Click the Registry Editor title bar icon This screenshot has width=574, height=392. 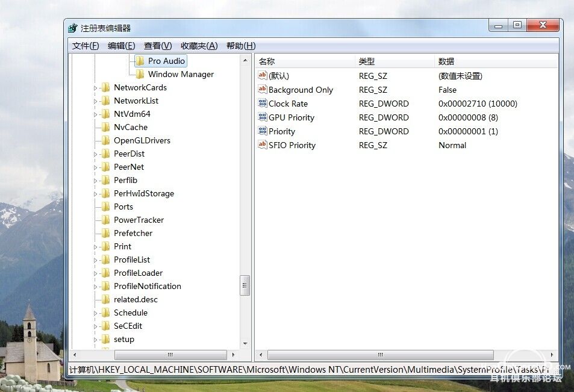72,28
